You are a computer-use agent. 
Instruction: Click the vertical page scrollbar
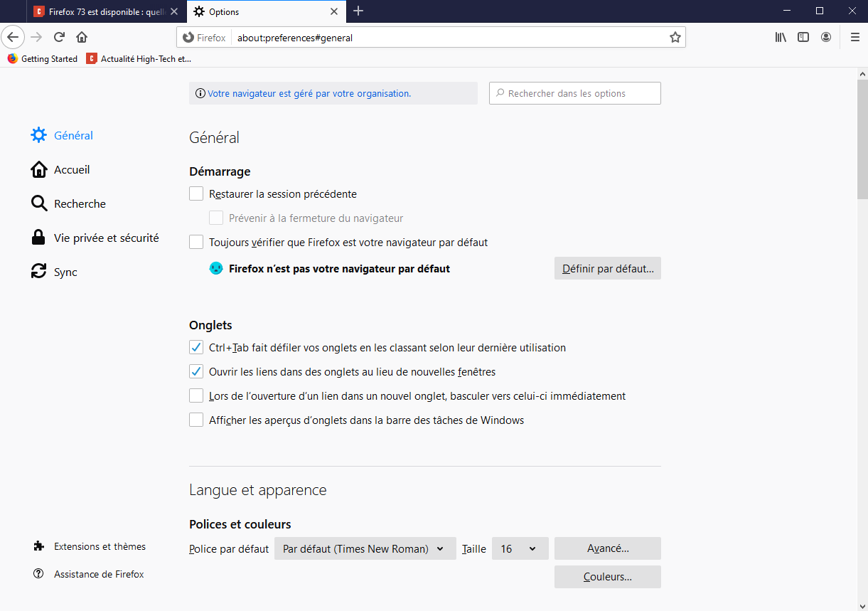point(862,135)
